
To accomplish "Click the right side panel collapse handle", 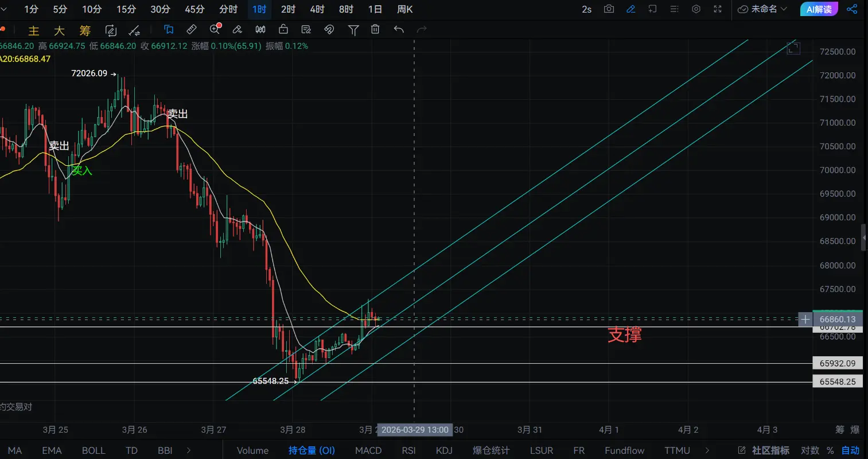I will point(865,238).
